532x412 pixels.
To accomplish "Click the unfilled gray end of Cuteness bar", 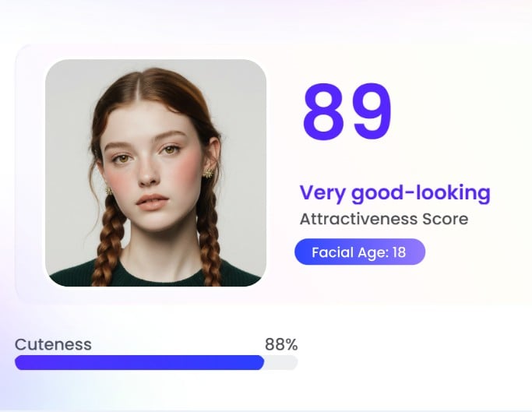I will (x=281, y=362).
